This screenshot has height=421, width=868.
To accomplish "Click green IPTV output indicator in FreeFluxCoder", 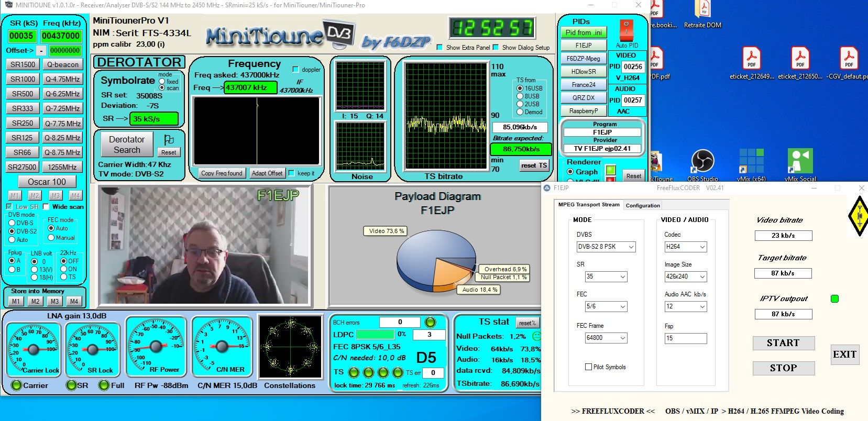I will [834, 298].
